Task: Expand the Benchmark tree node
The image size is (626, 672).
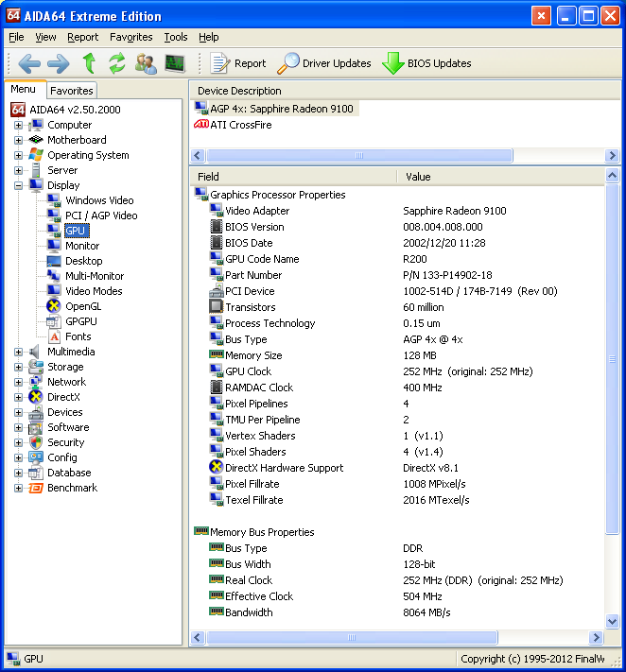Action: [x=18, y=488]
